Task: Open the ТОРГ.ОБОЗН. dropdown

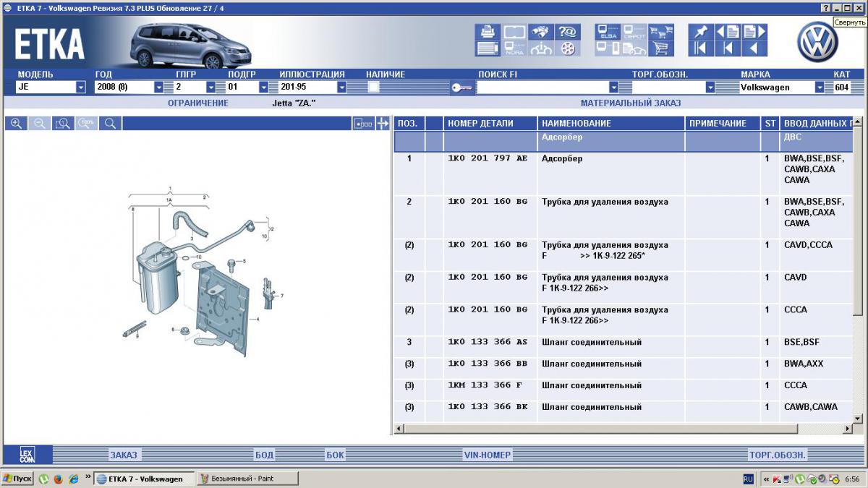Action: 710,87
